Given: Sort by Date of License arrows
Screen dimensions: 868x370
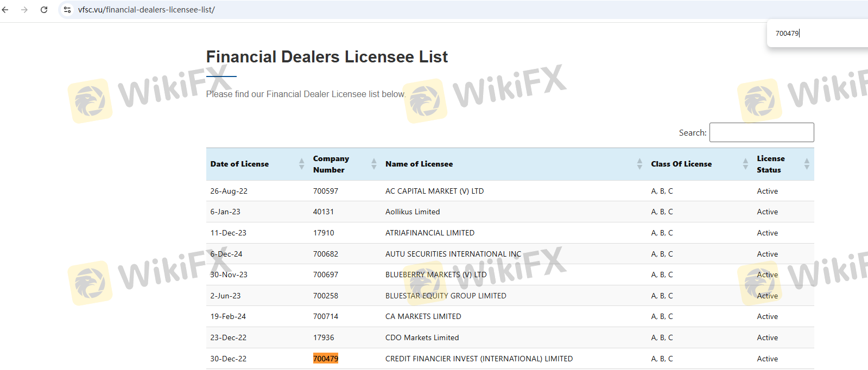Looking at the screenshot, I should 302,164.
